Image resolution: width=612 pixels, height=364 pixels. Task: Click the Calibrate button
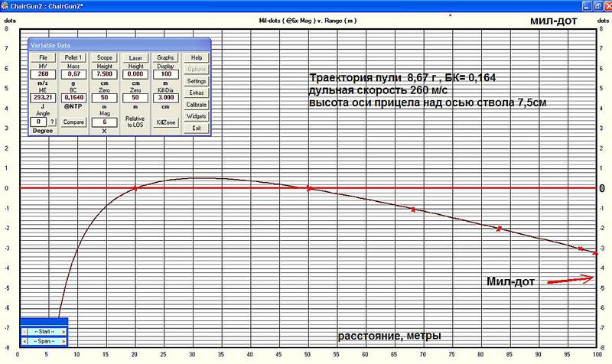pyautogui.click(x=197, y=104)
